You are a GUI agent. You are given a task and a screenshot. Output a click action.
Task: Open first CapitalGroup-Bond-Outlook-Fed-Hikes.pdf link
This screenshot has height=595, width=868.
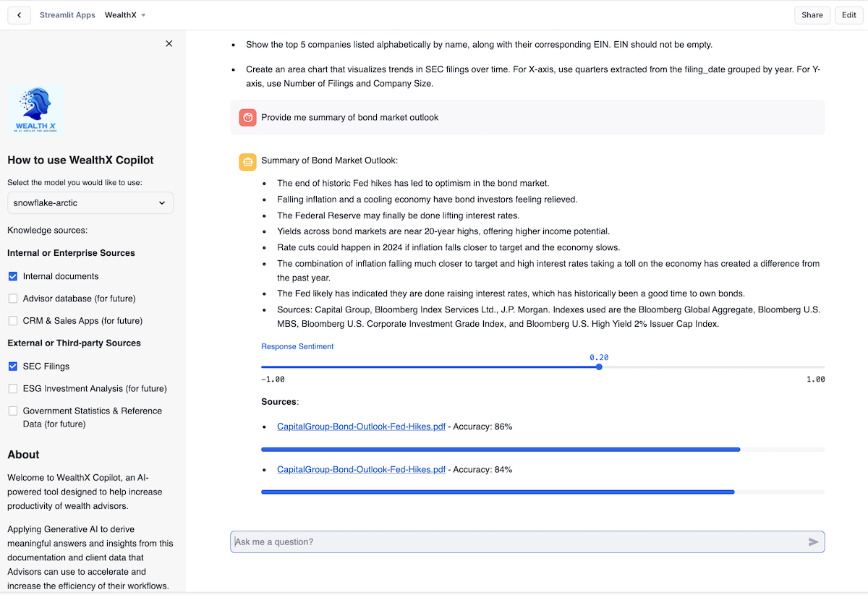pyautogui.click(x=361, y=427)
